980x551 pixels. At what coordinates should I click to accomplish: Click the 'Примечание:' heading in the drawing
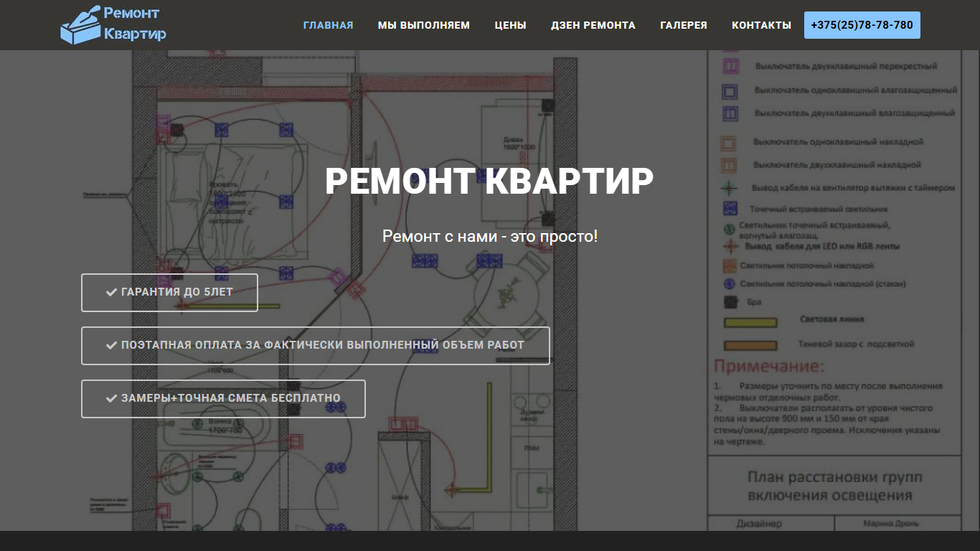[x=769, y=367]
